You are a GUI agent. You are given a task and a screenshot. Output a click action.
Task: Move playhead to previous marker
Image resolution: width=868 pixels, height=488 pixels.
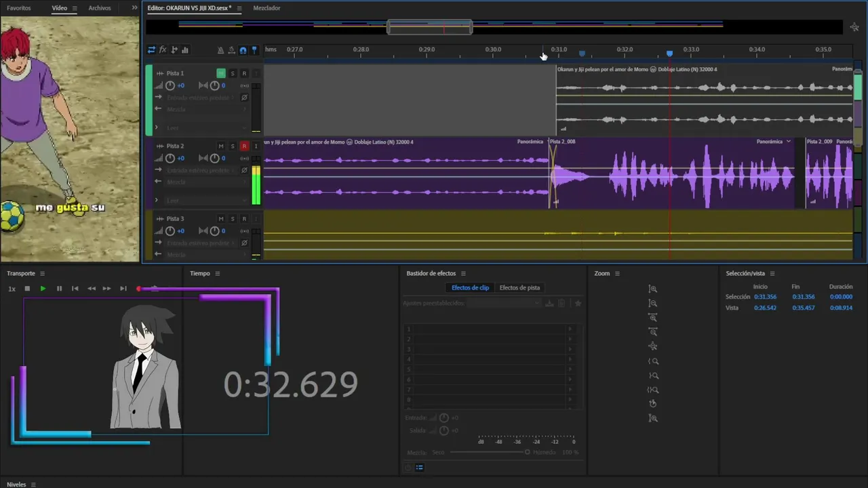point(75,289)
